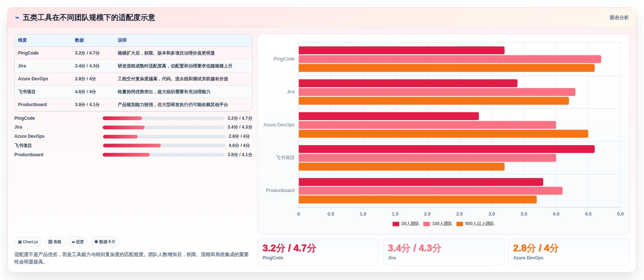Open the Jira 3.4分 / 4.3分 data card
This screenshot has height=280, width=644.
click(443, 252)
